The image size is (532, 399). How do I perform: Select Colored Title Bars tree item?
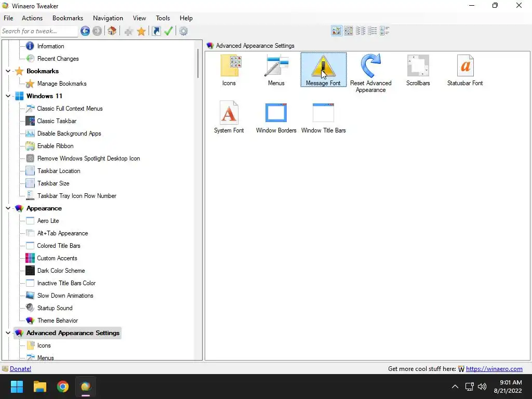pos(59,246)
